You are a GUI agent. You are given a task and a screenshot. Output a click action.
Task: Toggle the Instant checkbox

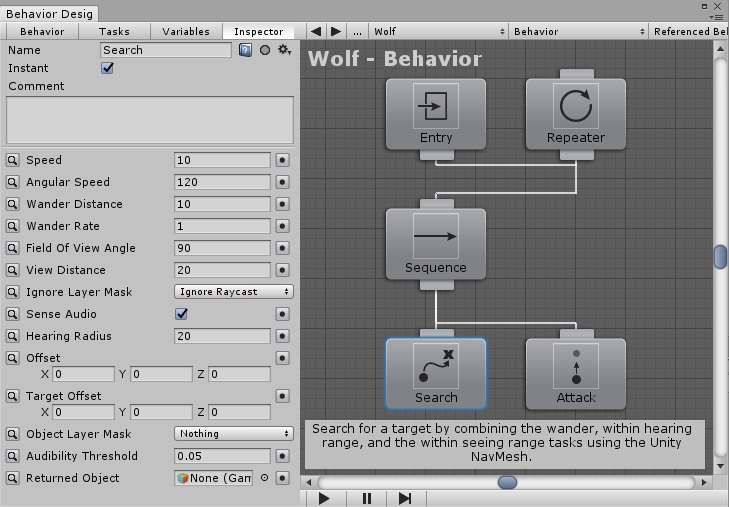(x=107, y=68)
